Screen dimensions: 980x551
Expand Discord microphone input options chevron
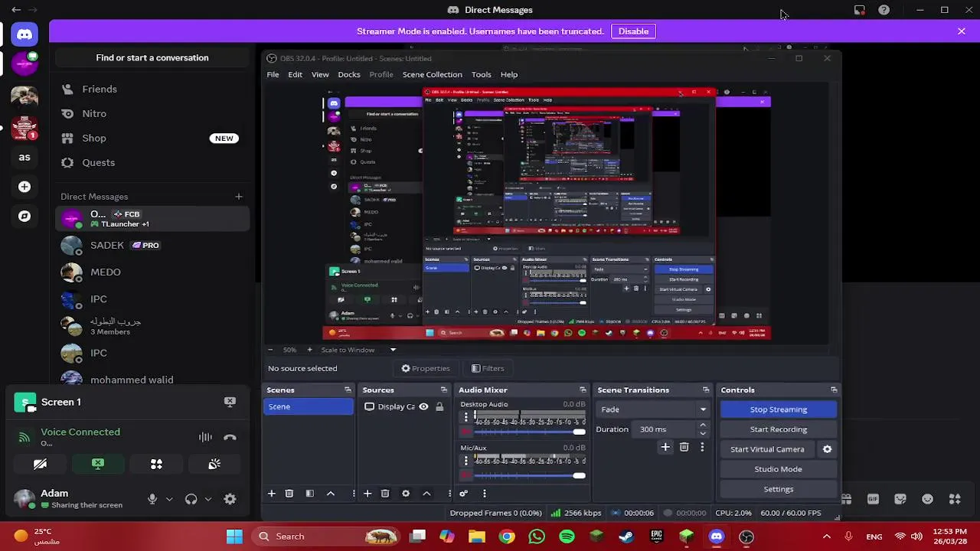169,499
